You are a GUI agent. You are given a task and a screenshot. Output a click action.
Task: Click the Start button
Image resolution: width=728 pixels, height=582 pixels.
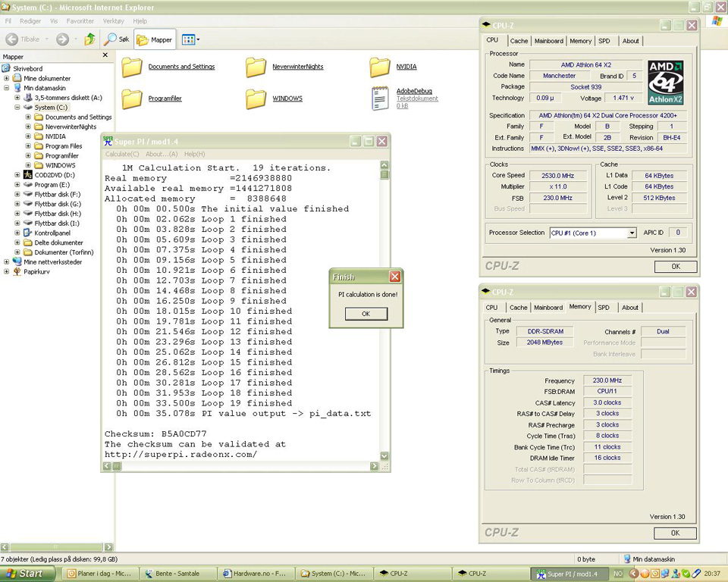pyautogui.click(x=28, y=574)
